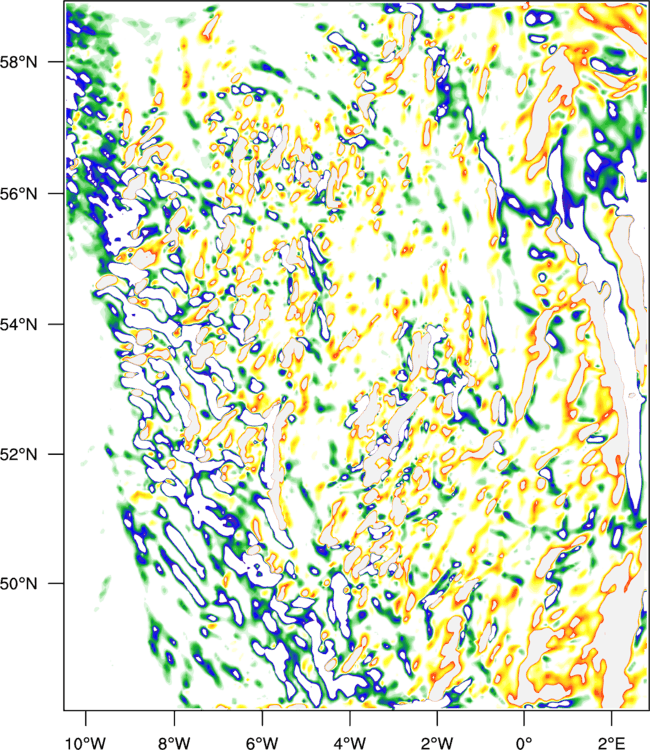Click the 54°N tick mark on axis
The width and height of the screenshot is (650, 750).
pos(55,324)
